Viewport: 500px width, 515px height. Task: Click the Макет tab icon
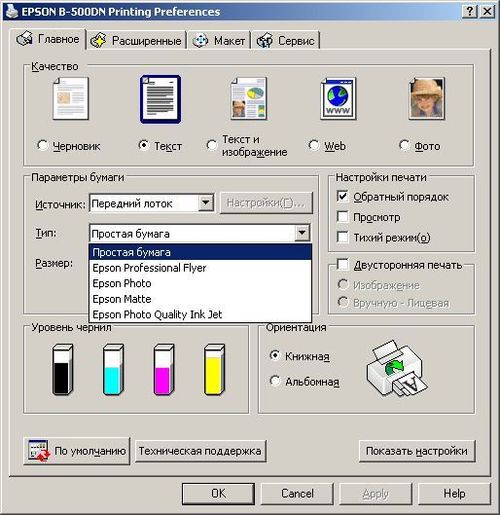(x=200, y=41)
